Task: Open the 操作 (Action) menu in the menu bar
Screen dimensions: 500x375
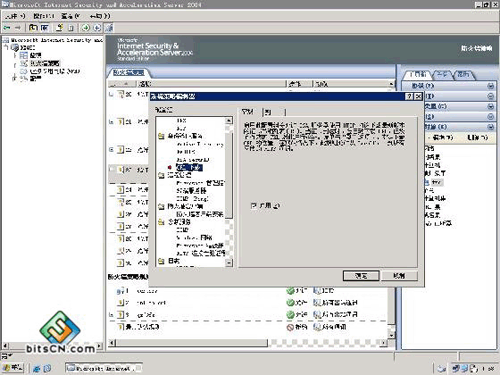Action: 43,16
